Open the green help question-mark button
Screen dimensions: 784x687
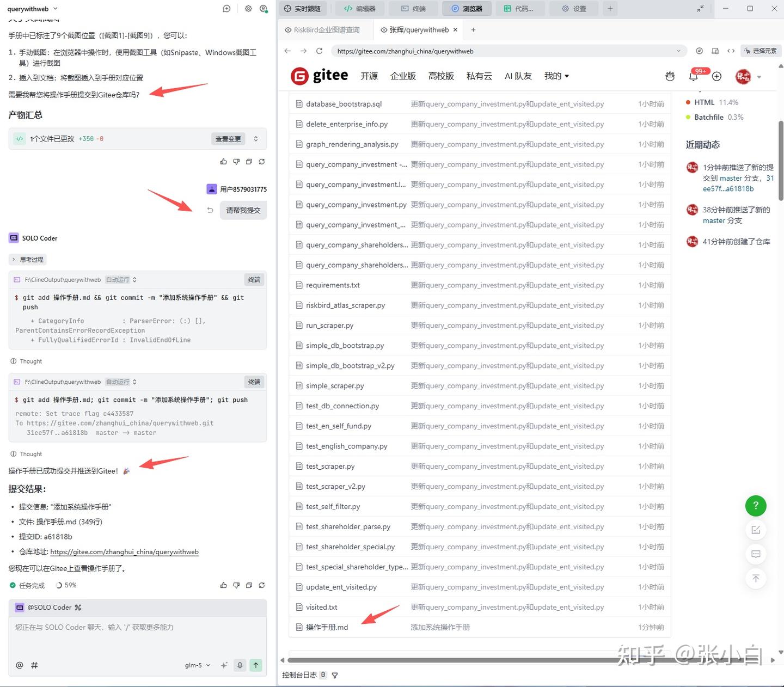756,506
